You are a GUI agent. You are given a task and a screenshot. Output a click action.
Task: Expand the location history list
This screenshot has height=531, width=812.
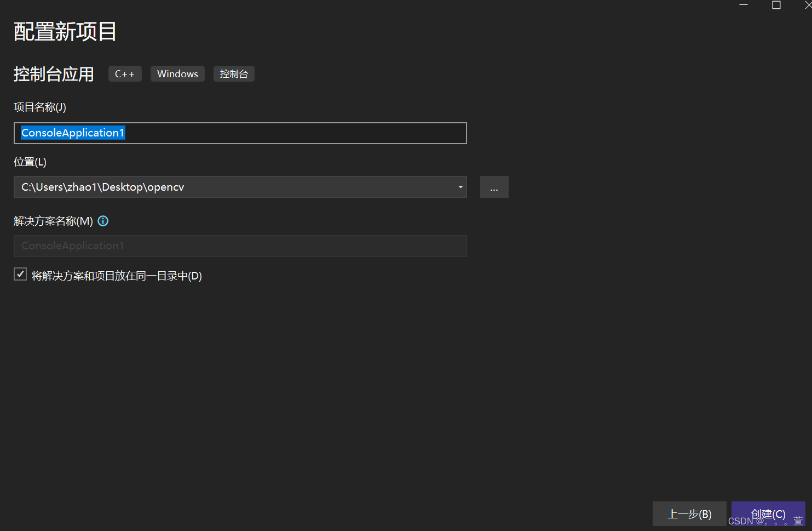tap(460, 187)
